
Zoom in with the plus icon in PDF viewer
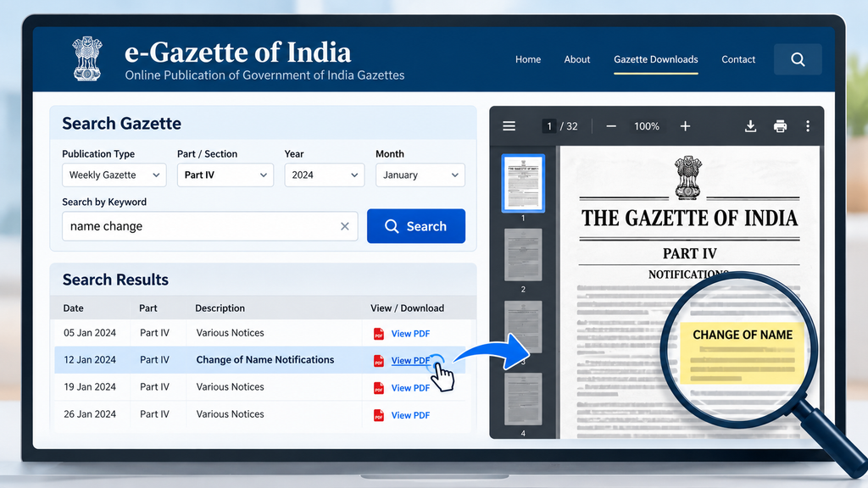click(x=685, y=126)
